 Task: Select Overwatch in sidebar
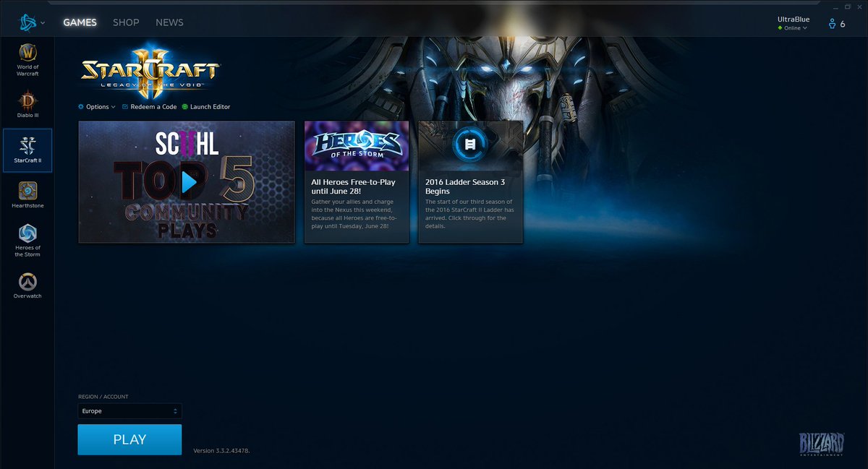pyautogui.click(x=27, y=285)
